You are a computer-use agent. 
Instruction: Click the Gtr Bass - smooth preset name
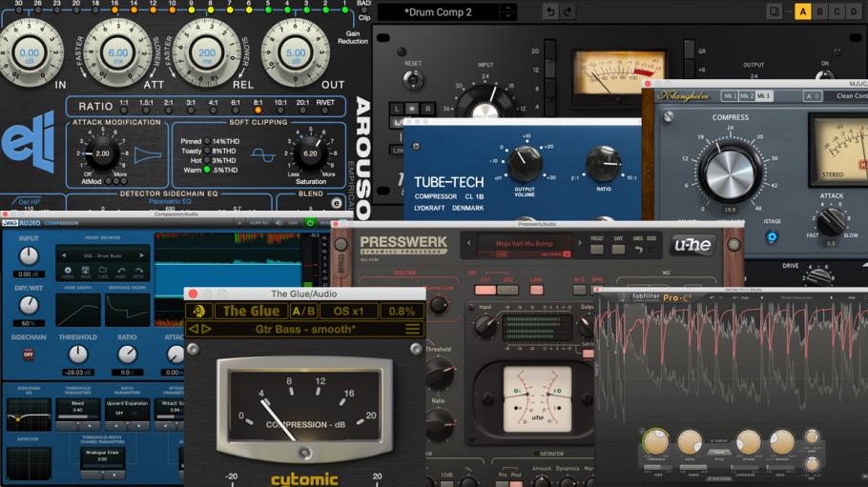tap(305, 330)
